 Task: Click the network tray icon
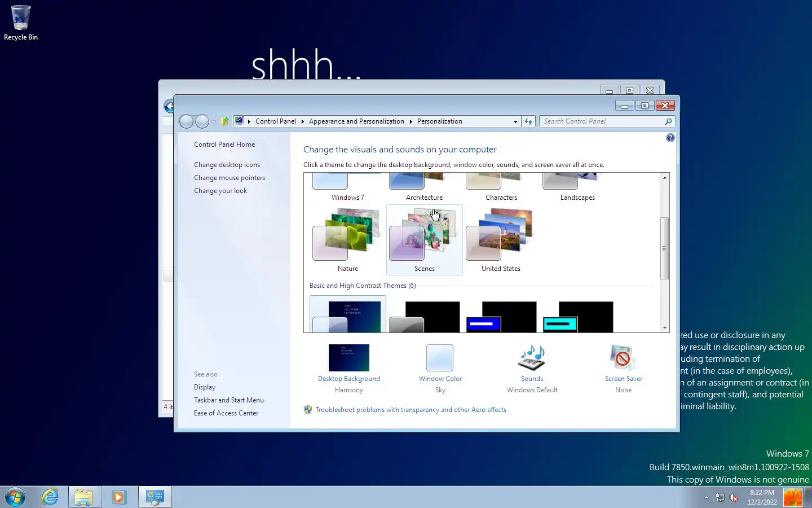click(720, 497)
